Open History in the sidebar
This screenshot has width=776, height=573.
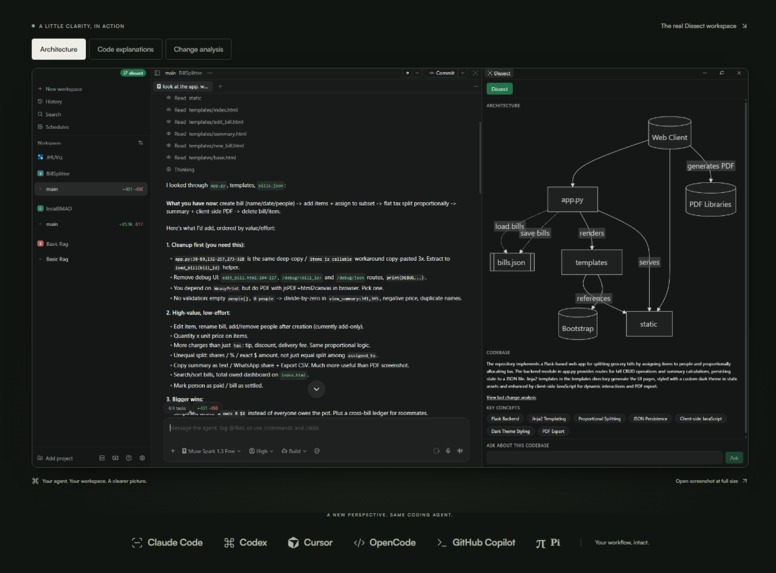(x=50, y=101)
